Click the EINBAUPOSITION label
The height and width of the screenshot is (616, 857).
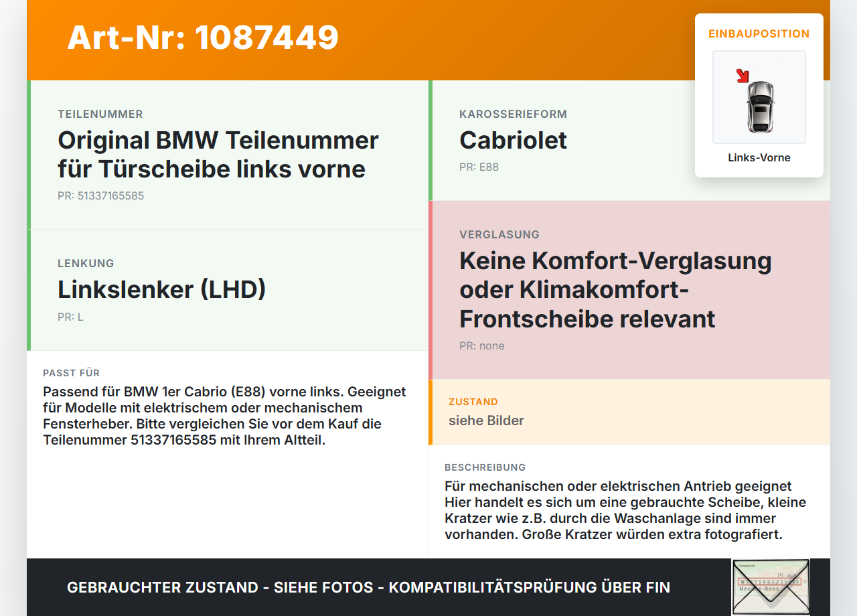[x=759, y=33]
